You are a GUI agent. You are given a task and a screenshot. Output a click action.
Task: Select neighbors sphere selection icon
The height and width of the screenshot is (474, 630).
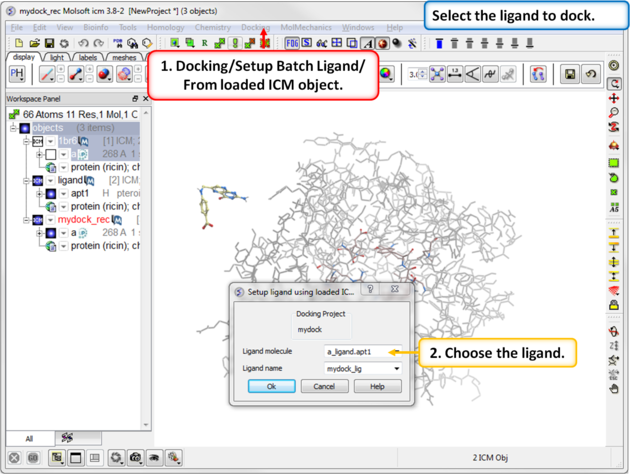click(437, 74)
